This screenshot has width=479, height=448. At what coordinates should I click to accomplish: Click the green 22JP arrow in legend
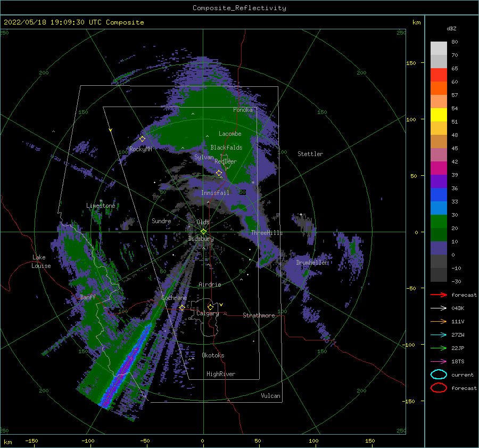point(439,348)
